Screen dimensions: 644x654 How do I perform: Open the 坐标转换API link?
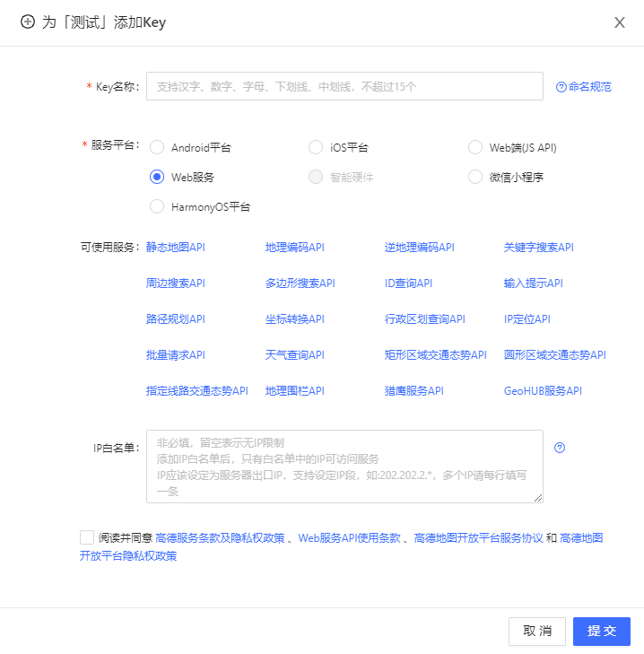coord(295,319)
